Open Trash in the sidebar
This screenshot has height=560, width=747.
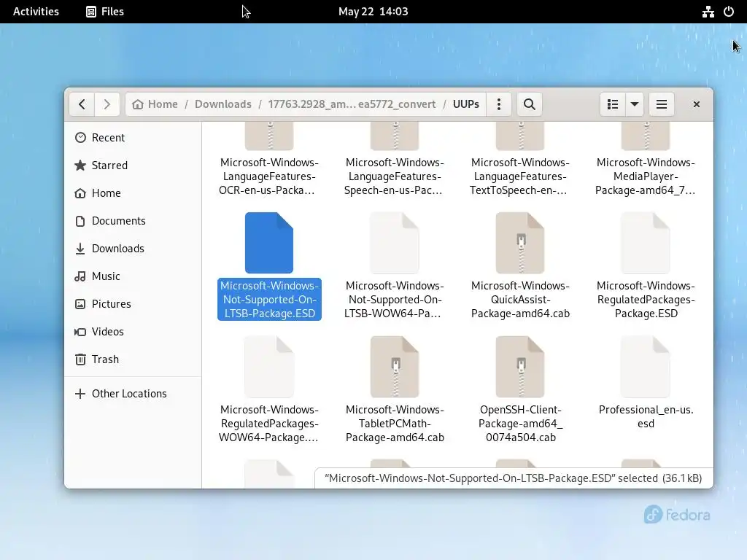pyautogui.click(x=133, y=359)
